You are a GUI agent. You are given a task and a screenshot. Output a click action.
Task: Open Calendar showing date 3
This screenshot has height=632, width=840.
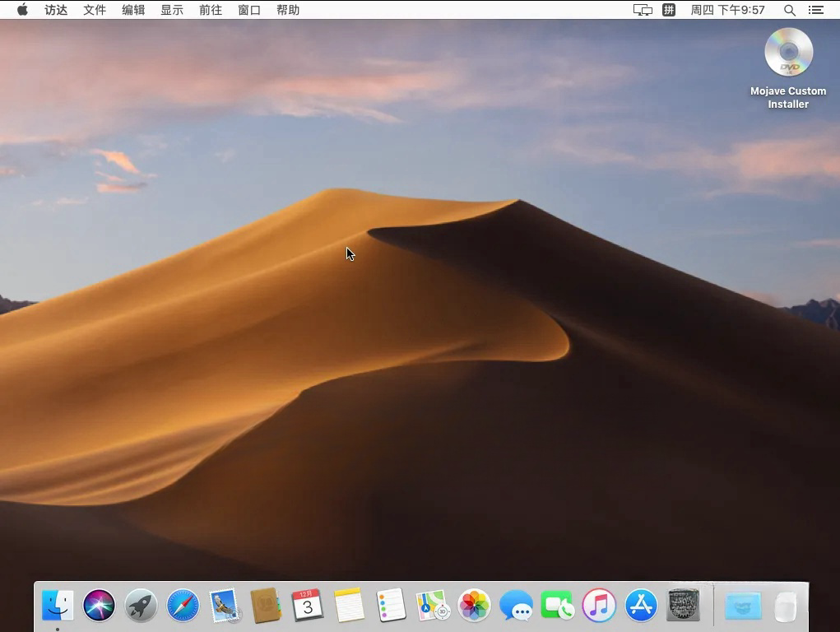[308, 605]
